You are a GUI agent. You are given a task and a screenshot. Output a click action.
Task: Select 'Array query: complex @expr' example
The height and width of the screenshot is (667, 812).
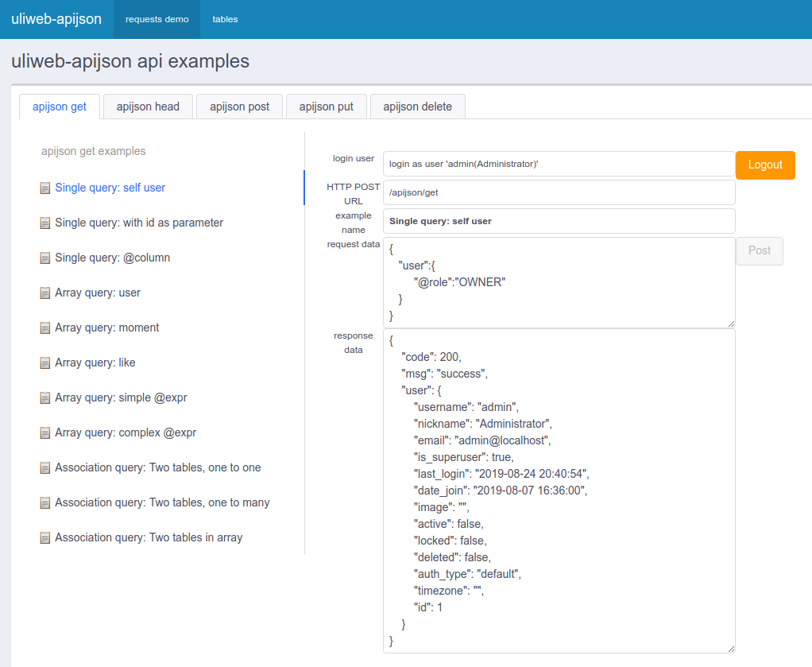click(x=125, y=433)
